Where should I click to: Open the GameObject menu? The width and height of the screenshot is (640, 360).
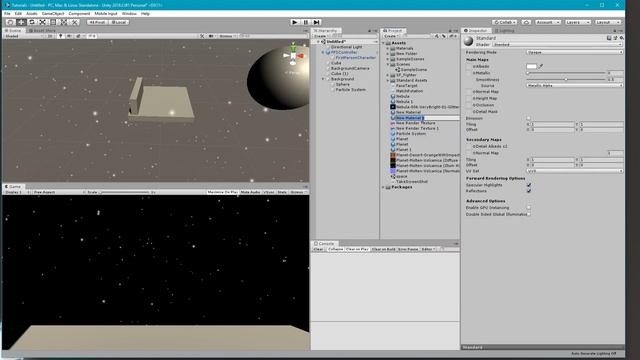53,13
